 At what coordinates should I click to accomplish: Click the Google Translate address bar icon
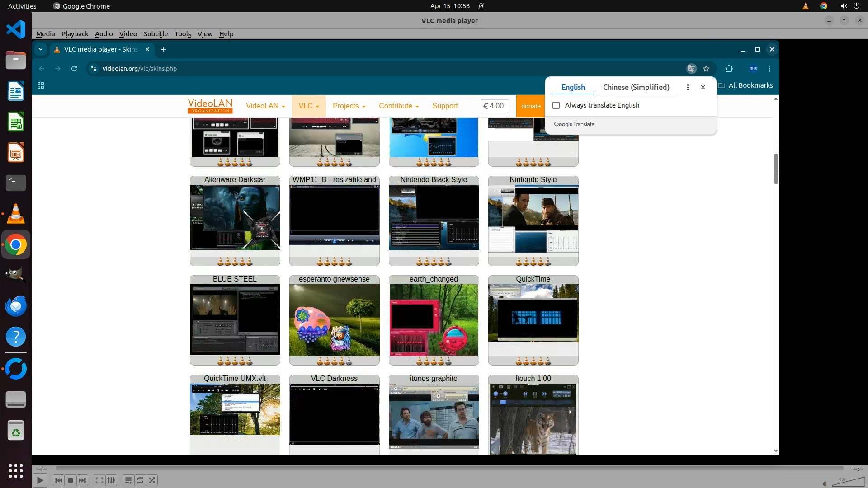(x=691, y=69)
